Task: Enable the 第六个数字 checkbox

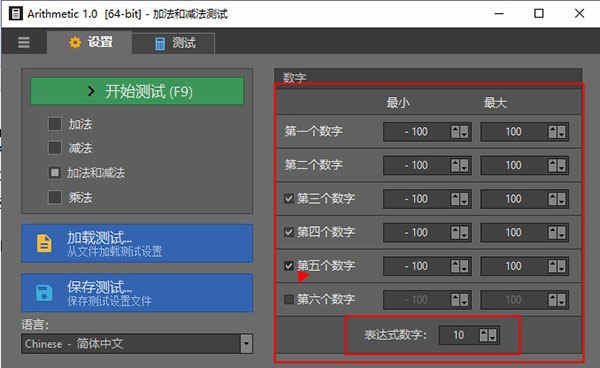Action: [x=289, y=299]
